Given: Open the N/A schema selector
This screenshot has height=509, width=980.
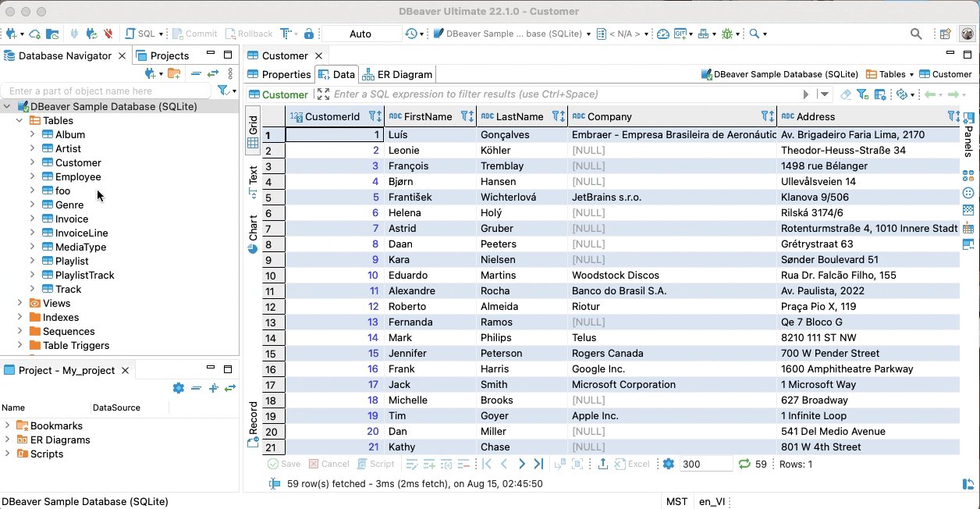Looking at the screenshot, I should pyautogui.click(x=623, y=34).
